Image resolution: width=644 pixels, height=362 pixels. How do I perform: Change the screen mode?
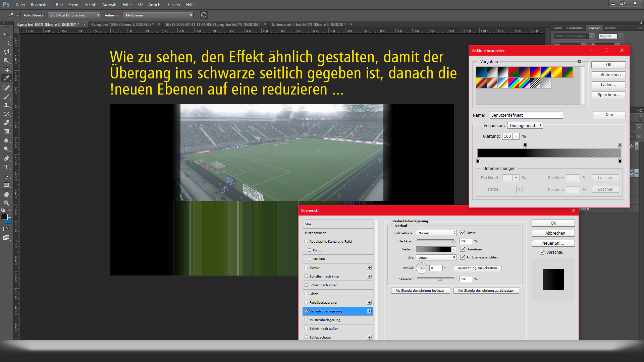(6, 238)
